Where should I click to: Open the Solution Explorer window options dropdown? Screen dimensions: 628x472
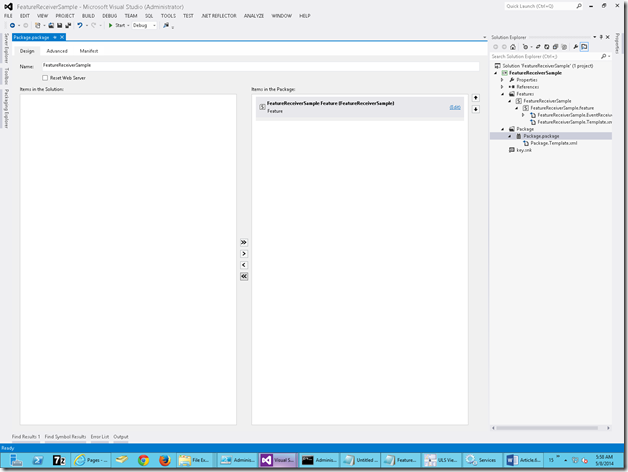(x=594, y=37)
